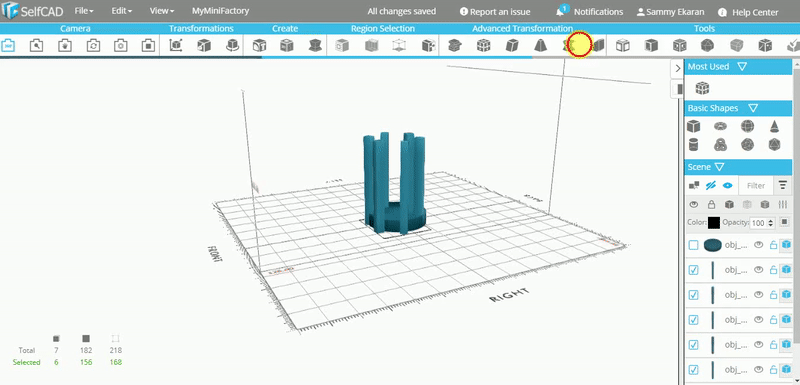Click the round faceted Tools icon
This screenshot has width=800, height=385.
707,45
